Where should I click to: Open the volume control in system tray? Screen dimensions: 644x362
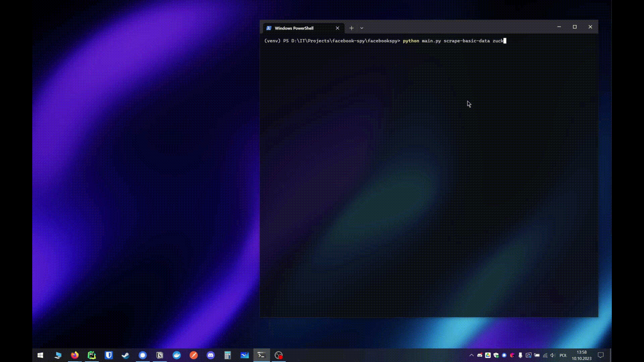pos(553,355)
